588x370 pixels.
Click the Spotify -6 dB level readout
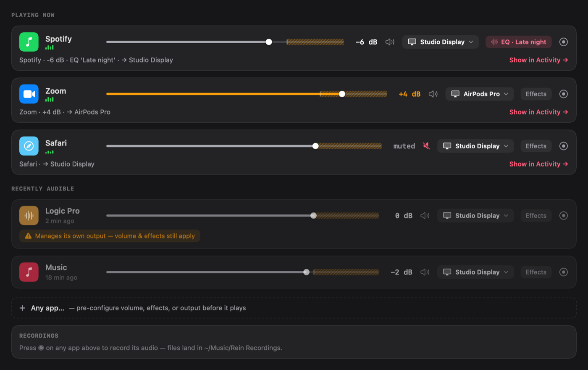point(366,42)
